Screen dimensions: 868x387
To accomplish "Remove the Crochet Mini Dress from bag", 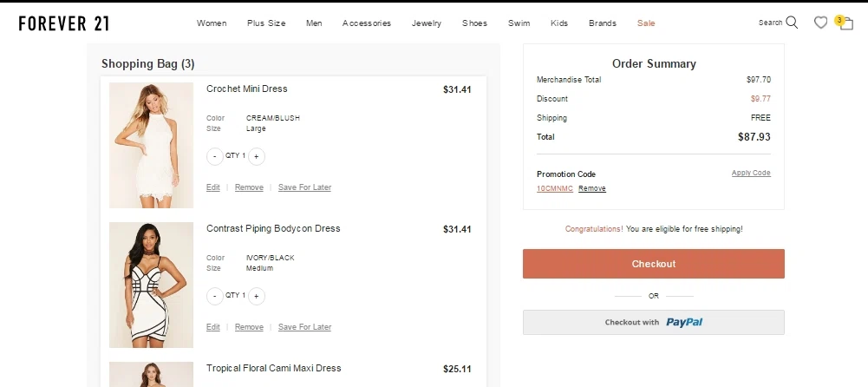I will [x=249, y=187].
